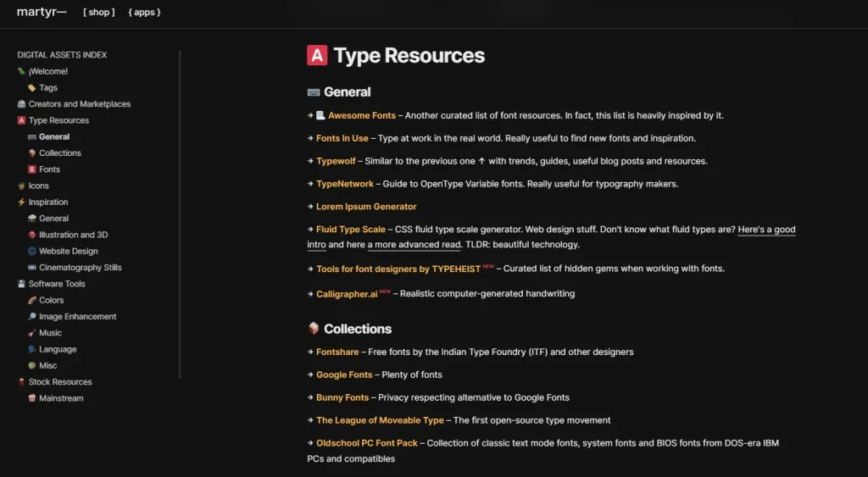The width and height of the screenshot is (868, 477).
Task: Click the red B icon beside Fonts
Action: coord(32,169)
